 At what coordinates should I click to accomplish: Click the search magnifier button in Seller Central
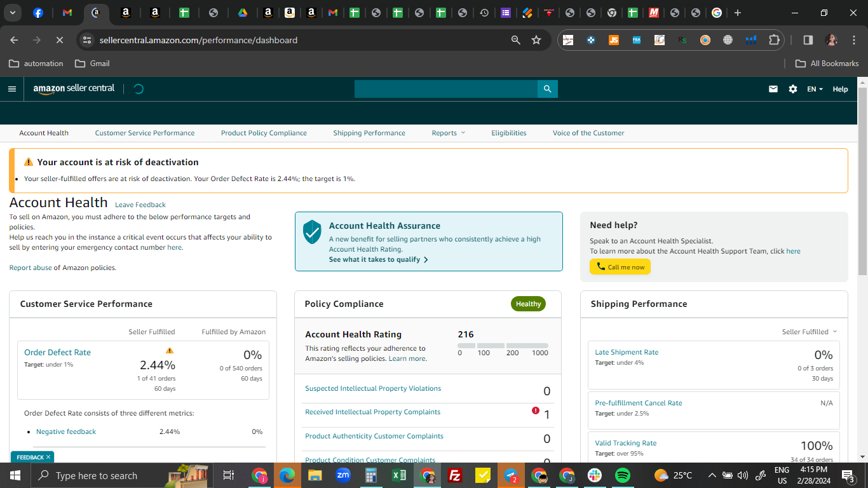tap(547, 89)
